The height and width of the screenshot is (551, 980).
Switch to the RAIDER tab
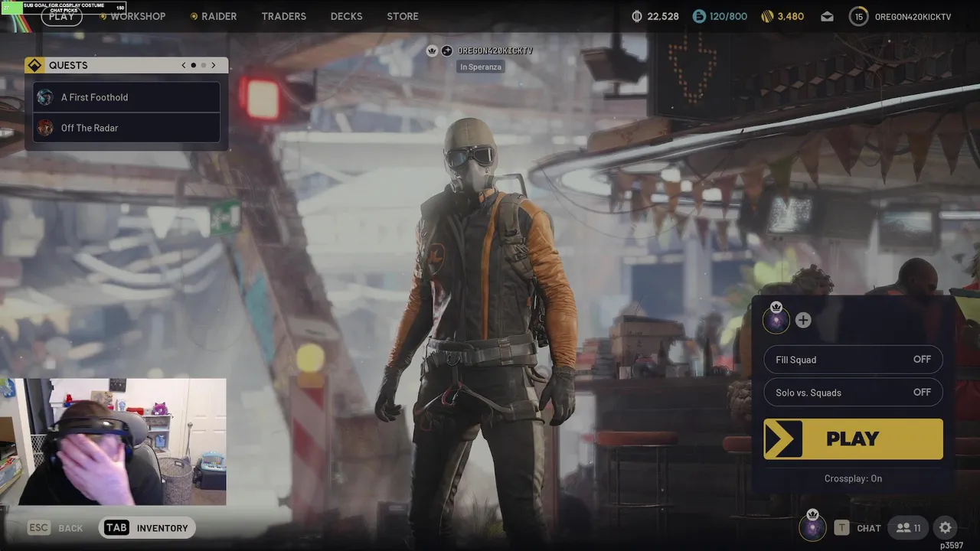click(219, 16)
